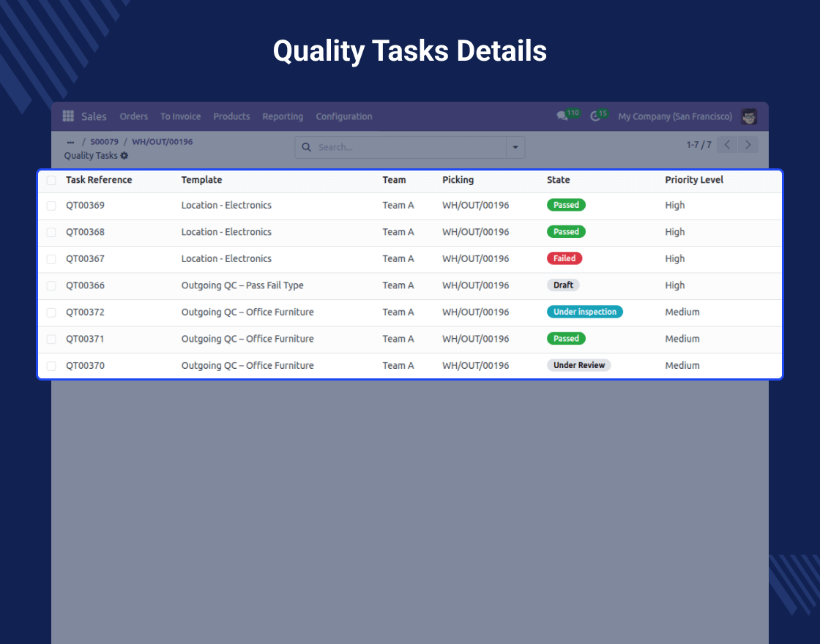Click the red Failed state badge

[564, 258]
